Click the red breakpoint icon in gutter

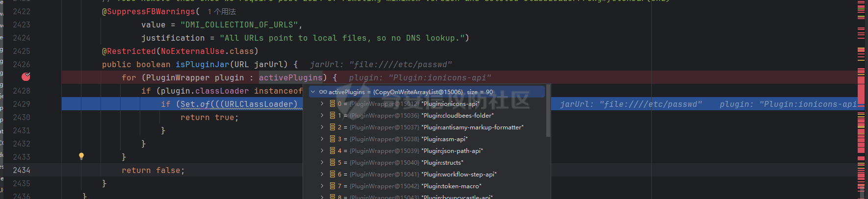pyautogui.click(x=26, y=76)
